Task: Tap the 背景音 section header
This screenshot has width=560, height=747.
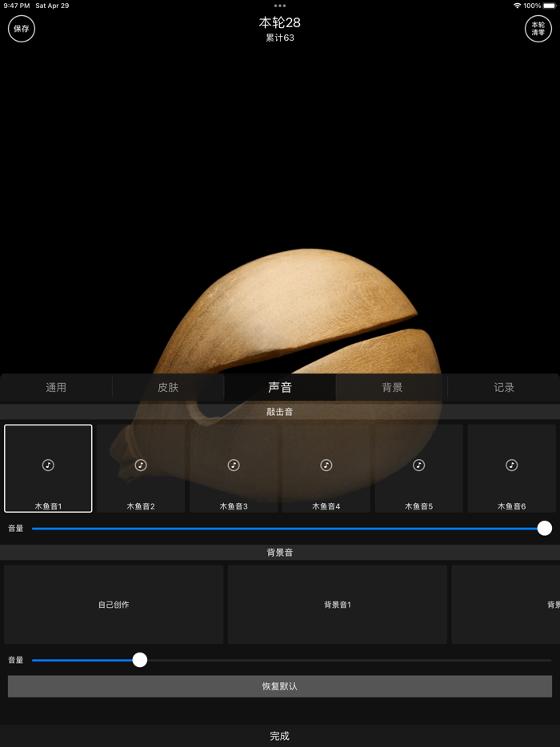Action: coord(280,553)
